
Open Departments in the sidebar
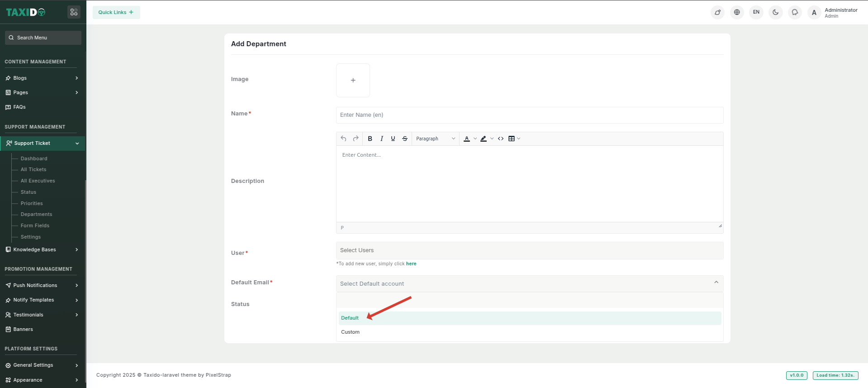pyautogui.click(x=36, y=214)
